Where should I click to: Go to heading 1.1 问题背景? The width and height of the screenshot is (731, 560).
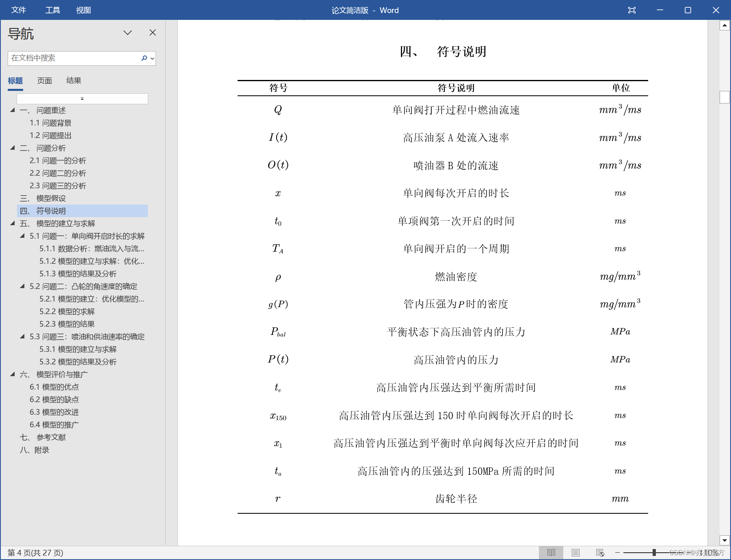[x=50, y=123]
